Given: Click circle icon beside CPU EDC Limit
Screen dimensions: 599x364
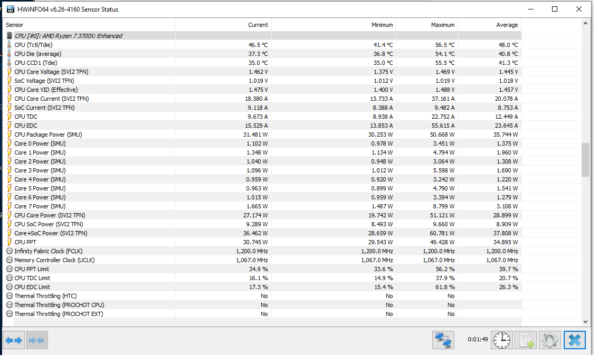Looking at the screenshot, I should point(9,287).
